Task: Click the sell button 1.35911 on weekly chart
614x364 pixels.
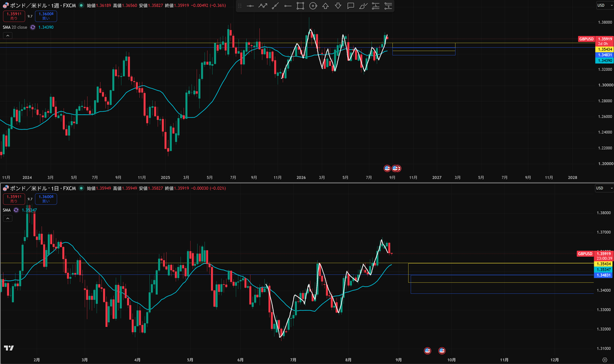Action: click(14, 16)
